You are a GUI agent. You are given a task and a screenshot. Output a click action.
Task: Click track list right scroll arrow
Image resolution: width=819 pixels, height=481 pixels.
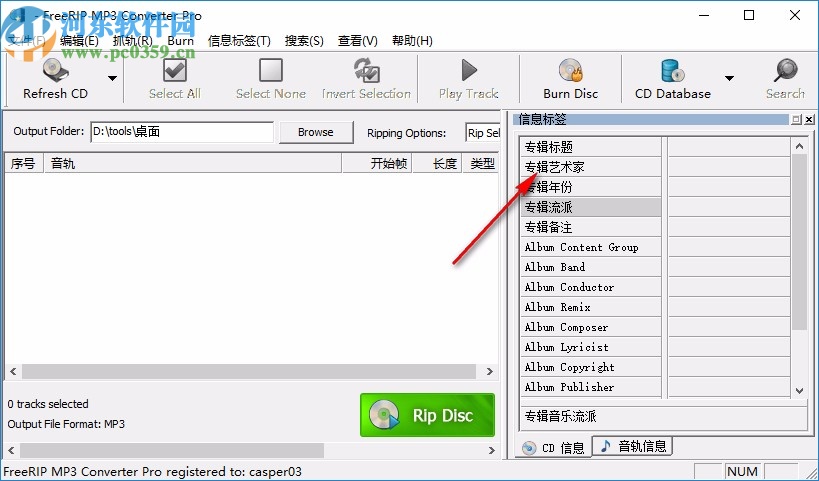489,371
